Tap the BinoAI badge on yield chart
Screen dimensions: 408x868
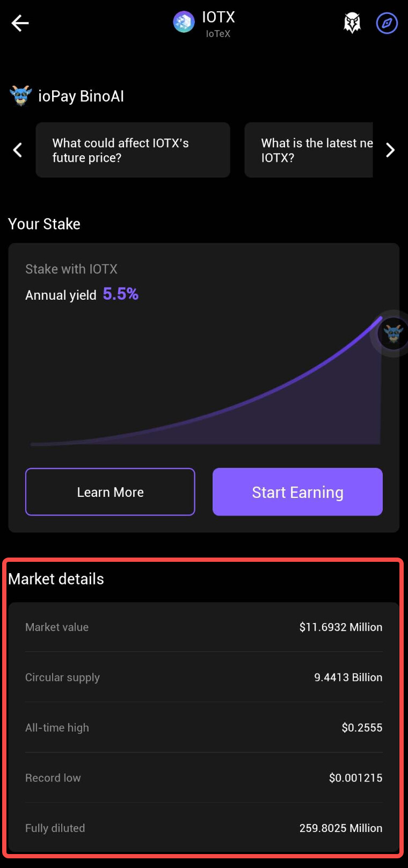(393, 333)
